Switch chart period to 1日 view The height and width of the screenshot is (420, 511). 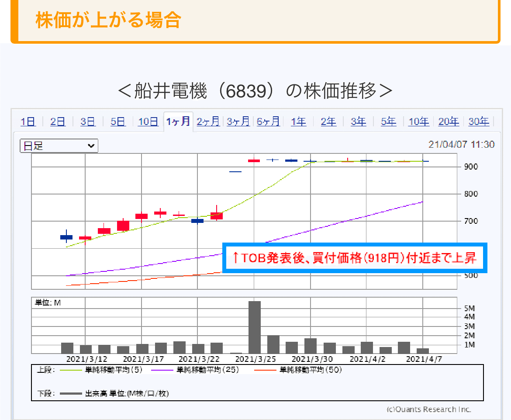coord(28,121)
